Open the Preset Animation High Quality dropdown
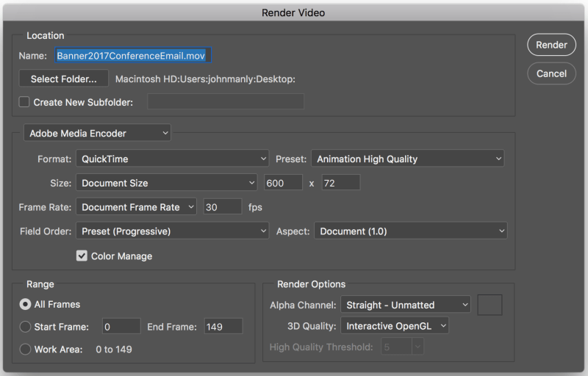 click(407, 159)
